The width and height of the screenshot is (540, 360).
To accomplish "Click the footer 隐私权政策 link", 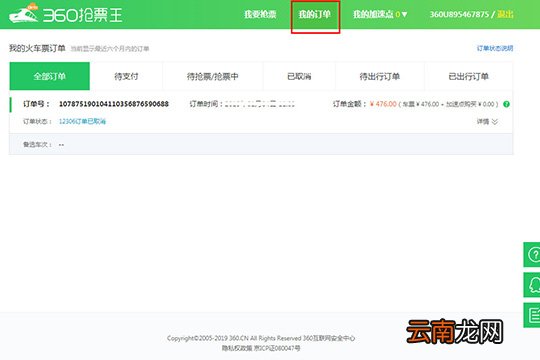I will [x=237, y=348].
